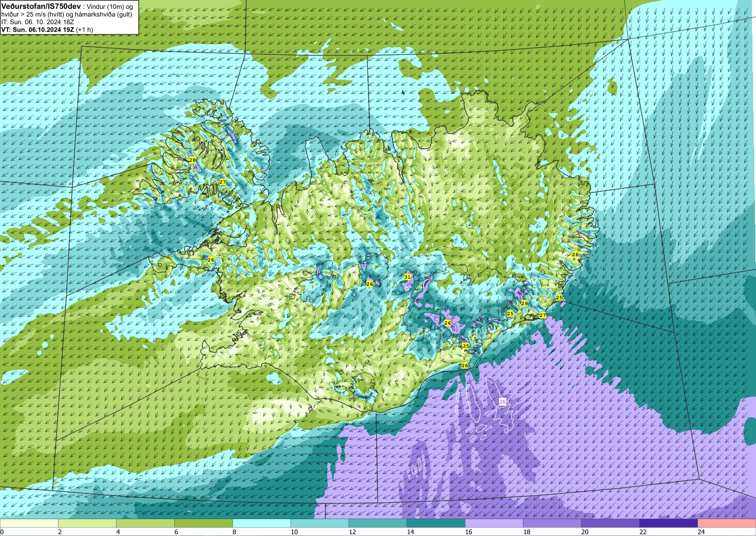Pick the 20–22 m/s violet legend swatch
This screenshot has width=756, height=536.
611,523
